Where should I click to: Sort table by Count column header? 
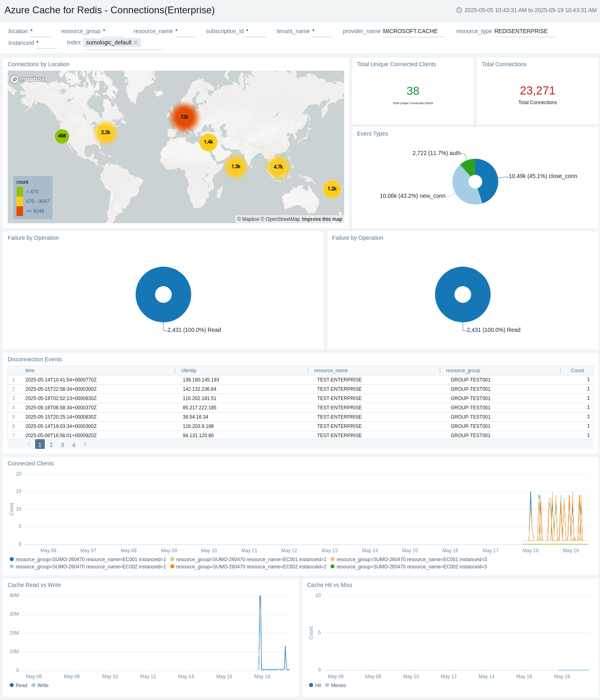pyautogui.click(x=577, y=371)
